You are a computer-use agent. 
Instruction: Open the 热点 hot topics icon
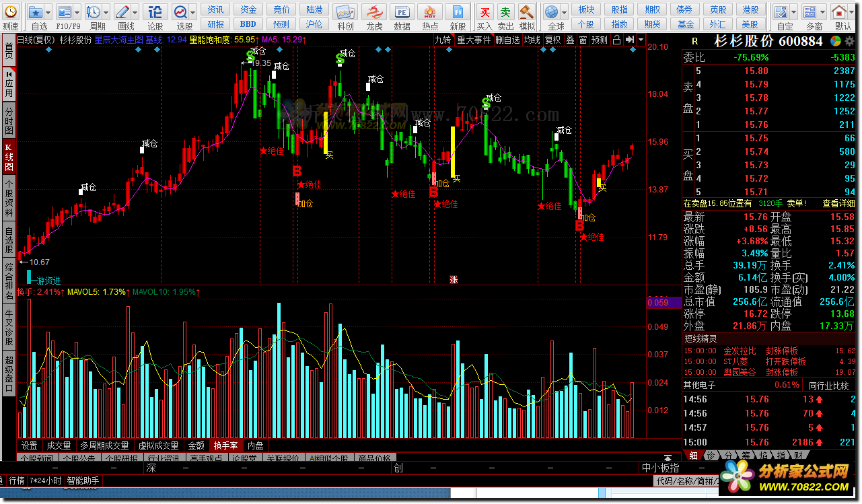pos(430,12)
